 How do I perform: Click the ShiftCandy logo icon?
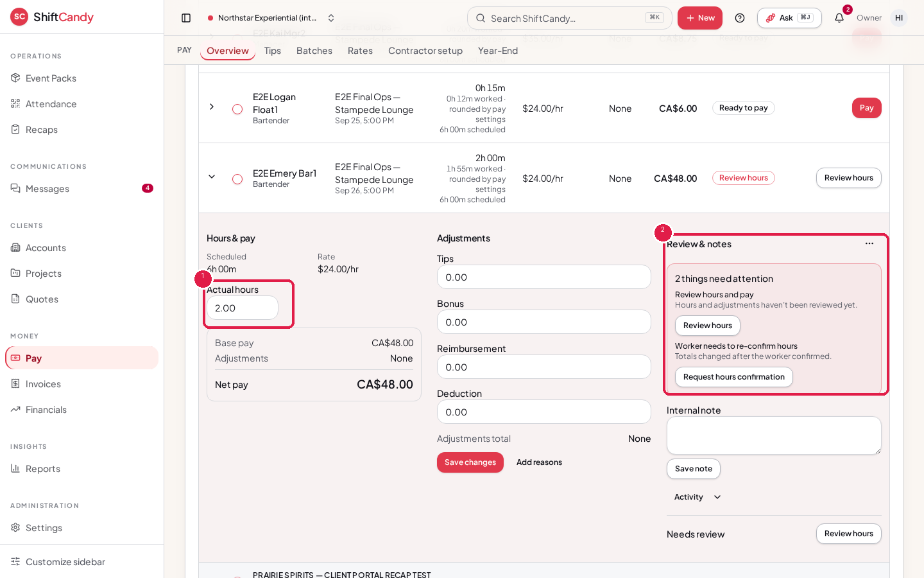[19, 17]
